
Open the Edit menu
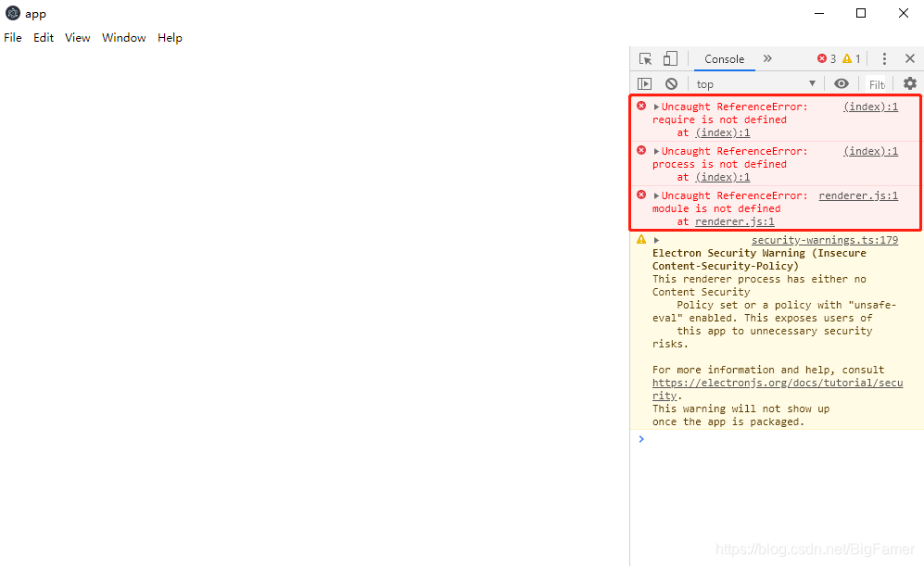click(44, 38)
